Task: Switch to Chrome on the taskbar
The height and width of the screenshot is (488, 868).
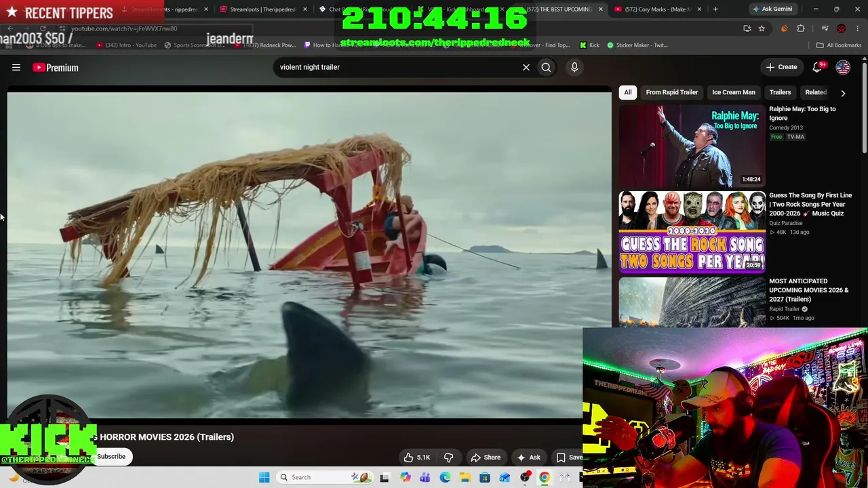Action: click(x=545, y=477)
